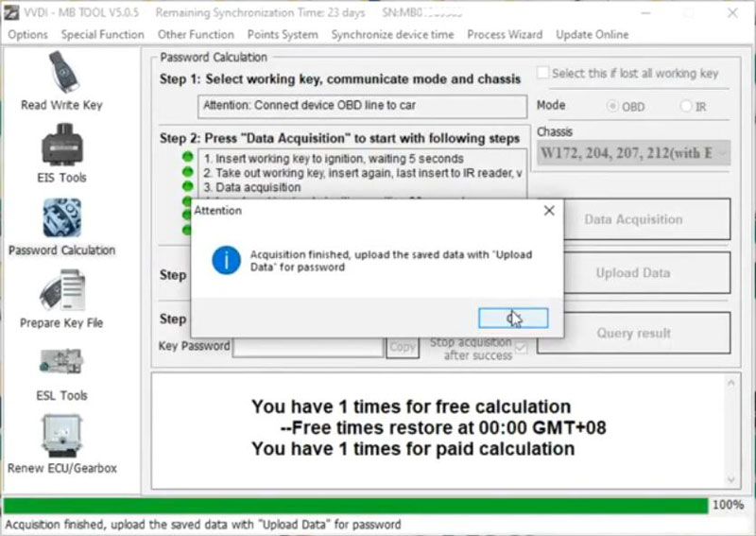Image resolution: width=756 pixels, height=536 pixels.
Task: Click the Attention dialog message text
Action: 391,261
